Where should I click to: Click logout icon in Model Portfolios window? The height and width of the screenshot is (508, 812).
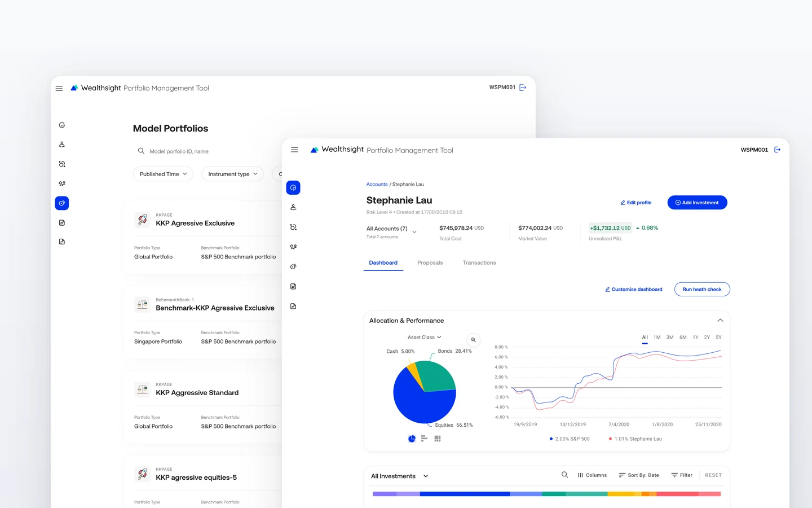point(523,87)
